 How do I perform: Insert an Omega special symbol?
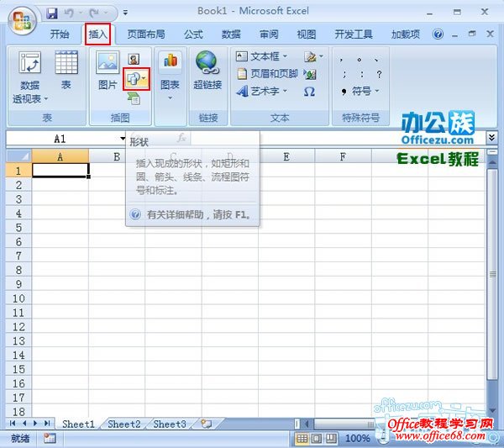(x=309, y=92)
